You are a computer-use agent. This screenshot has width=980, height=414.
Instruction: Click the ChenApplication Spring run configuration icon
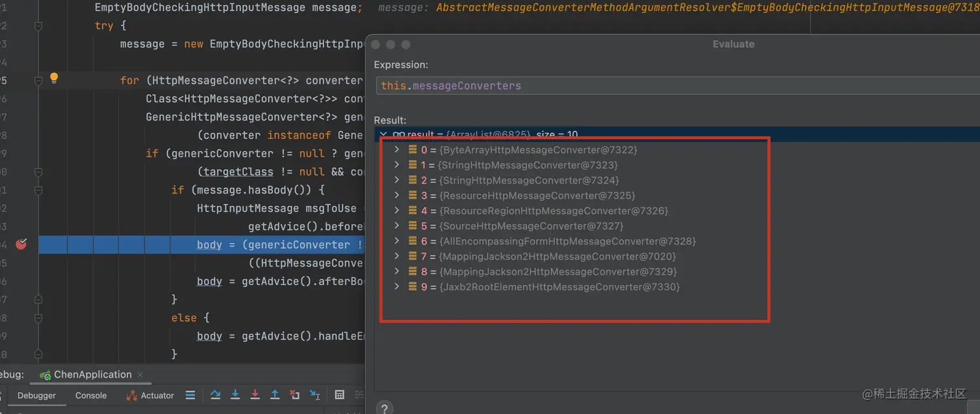(x=45, y=375)
